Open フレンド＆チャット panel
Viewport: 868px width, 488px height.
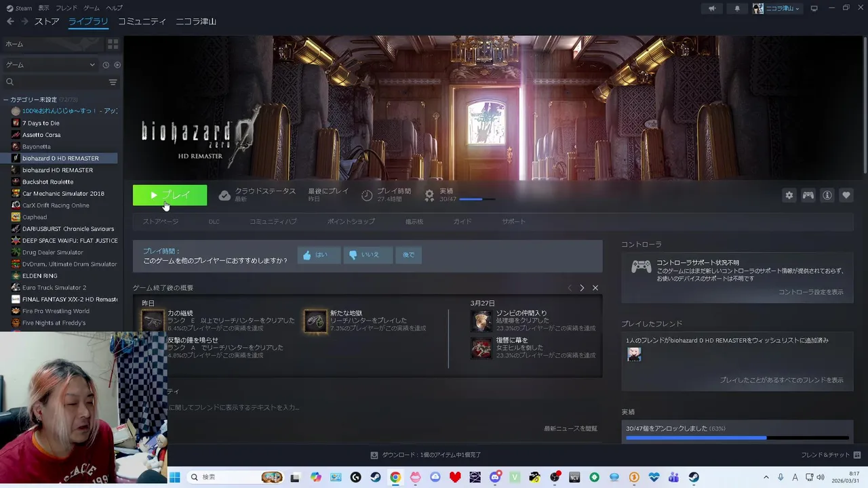point(830,455)
